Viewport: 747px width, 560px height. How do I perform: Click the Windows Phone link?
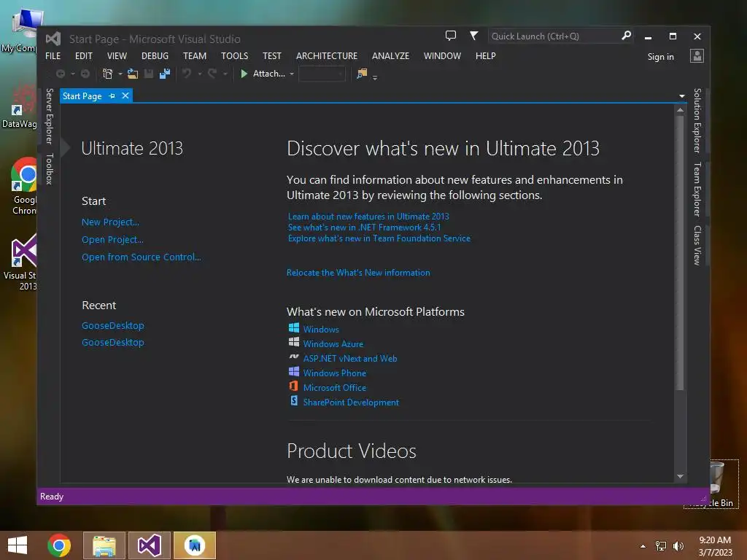334,373
